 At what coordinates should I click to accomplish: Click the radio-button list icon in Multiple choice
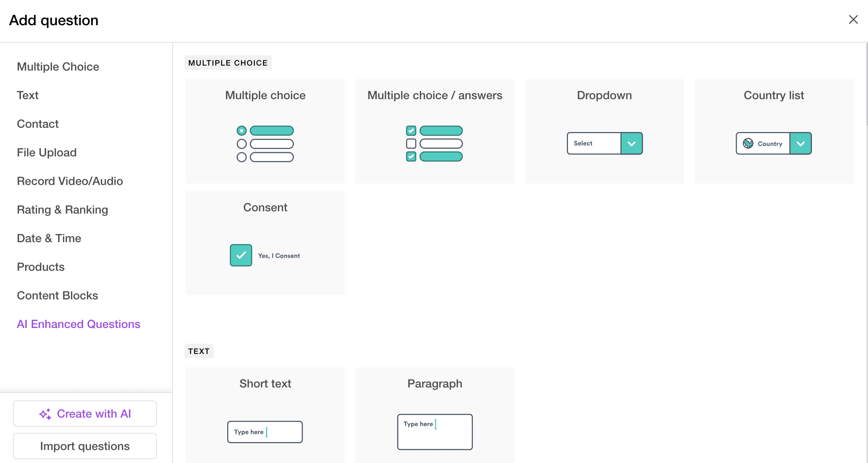pos(265,144)
